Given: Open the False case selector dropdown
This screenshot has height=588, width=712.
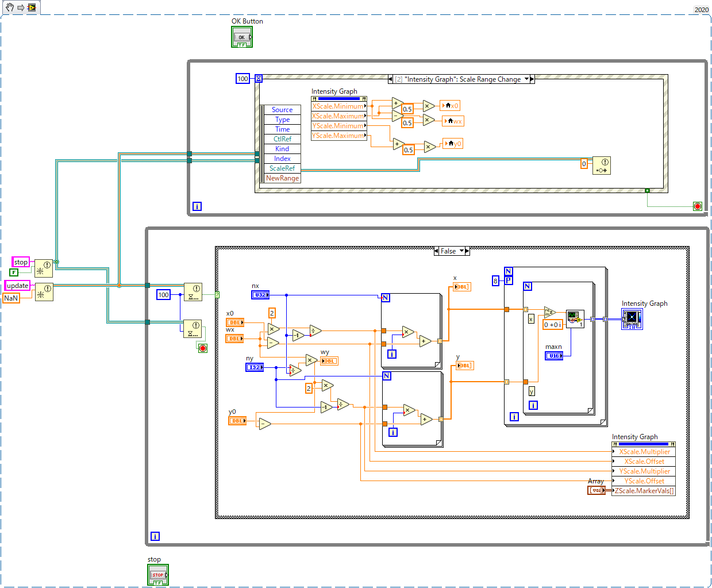Looking at the screenshot, I should pyautogui.click(x=461, y=251).
